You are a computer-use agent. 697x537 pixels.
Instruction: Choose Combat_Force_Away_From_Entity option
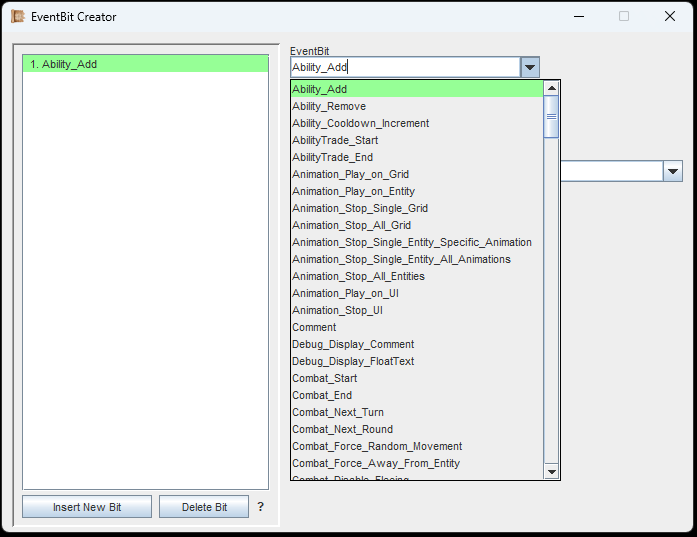point(376,463)
